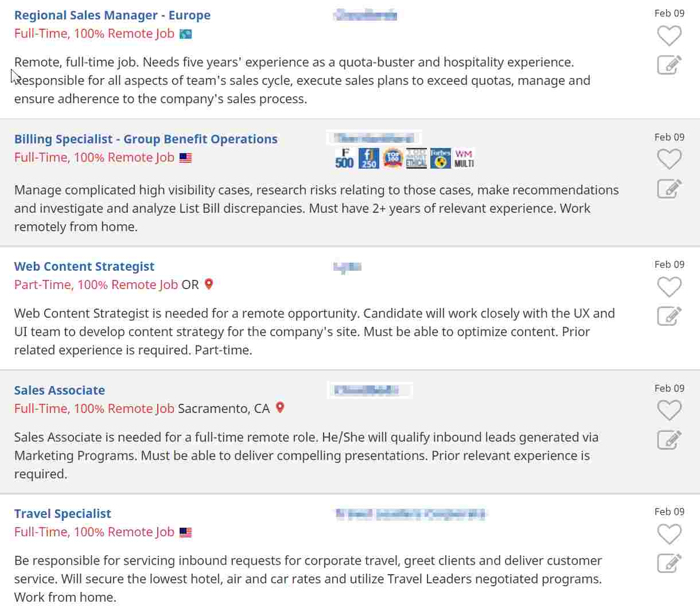The width and height of the screenshot is (700, 608).
Task: Open note editor for Billing Specialist job
Action: click(669, 189)
